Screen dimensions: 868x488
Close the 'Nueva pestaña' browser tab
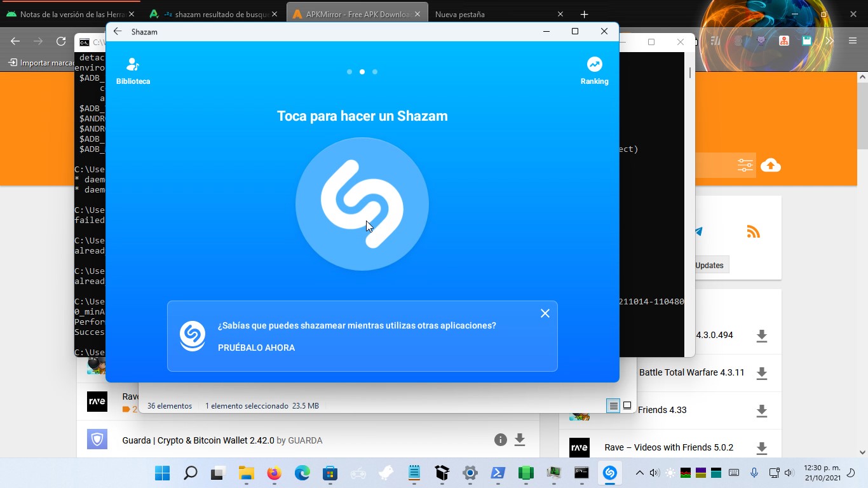click(560, 14)
